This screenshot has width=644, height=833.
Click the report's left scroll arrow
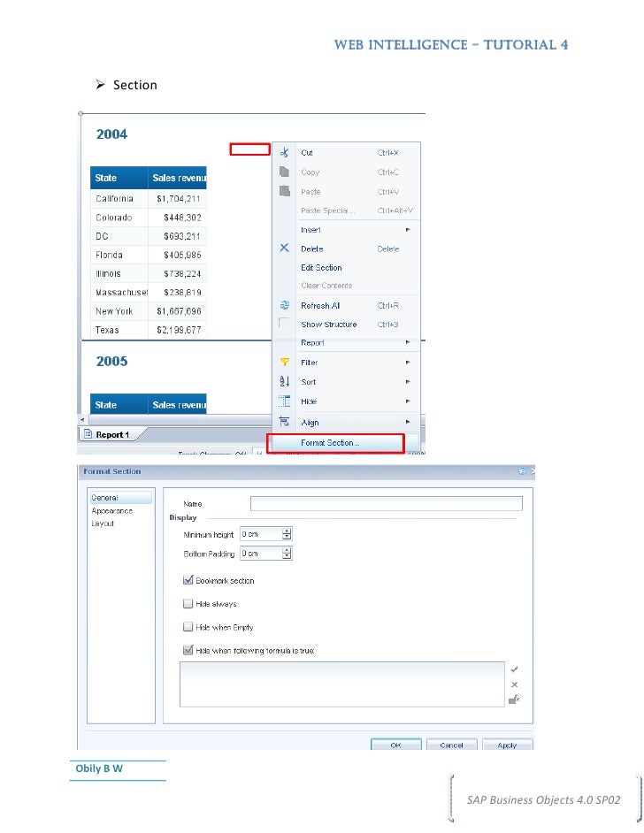click(82, 419)
